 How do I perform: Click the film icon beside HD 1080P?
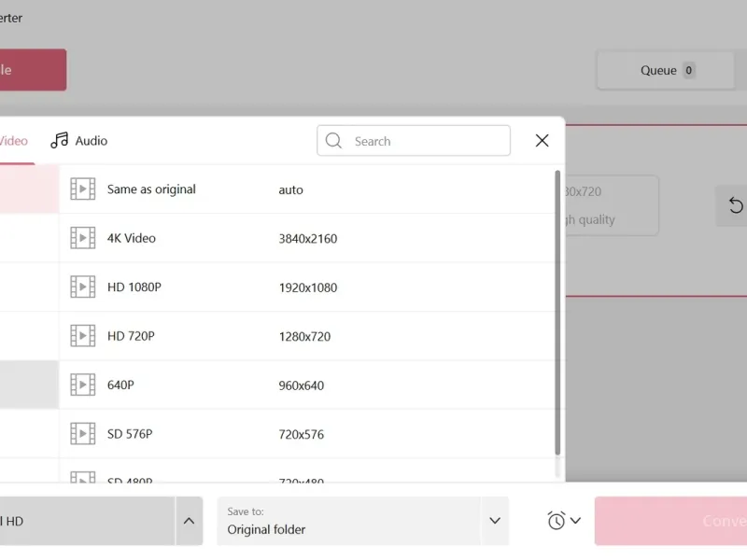pyautogui.click(x=83, y=287)
